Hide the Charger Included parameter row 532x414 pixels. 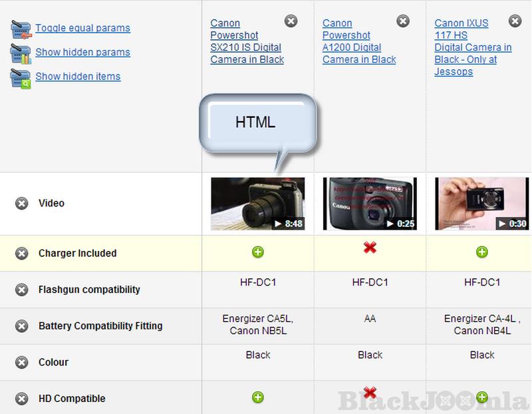tap(22, 254)
